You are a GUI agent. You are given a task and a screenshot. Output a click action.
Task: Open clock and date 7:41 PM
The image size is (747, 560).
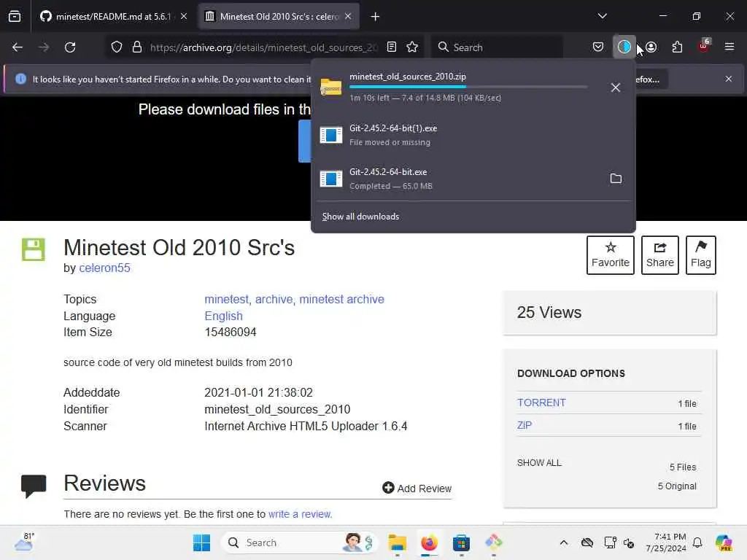pyautogui.click(x=666, y=542)
